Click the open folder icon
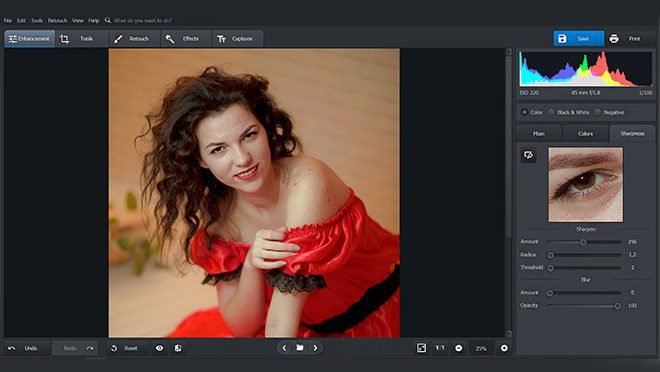Screen dimensions: 660x372 point(300,348)
